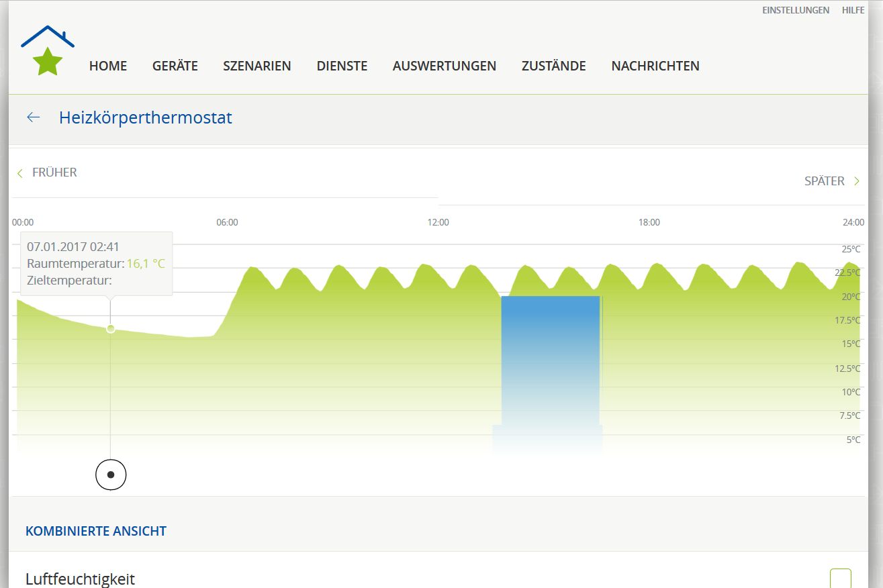Show earlier data via FRÜHER
The image size is (883, 588).
(x=54, y=173)
